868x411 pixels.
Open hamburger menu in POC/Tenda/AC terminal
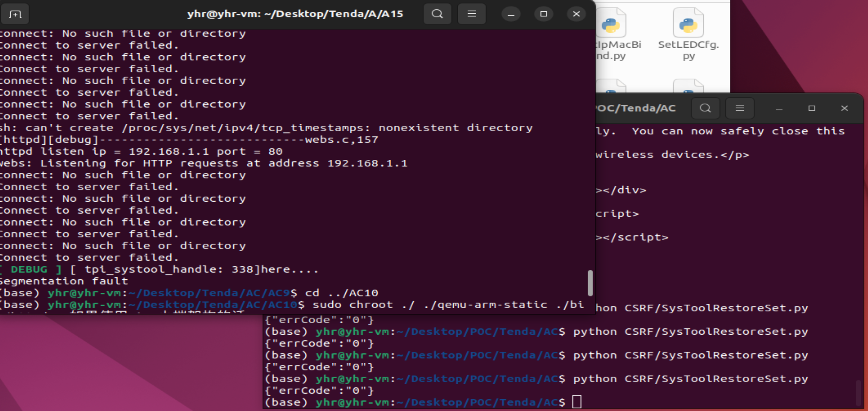coord(740,108)
